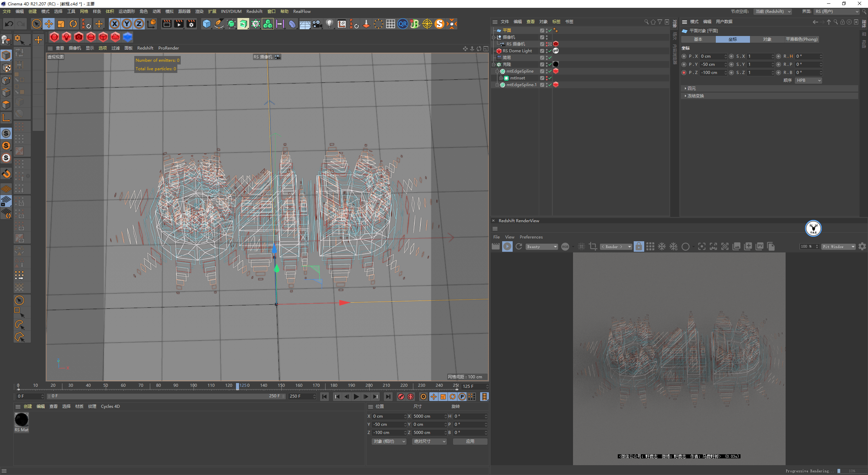868x475 pixels.
Task: Click the 应用 button in the coordinates panel
Action: pos(470,441)
